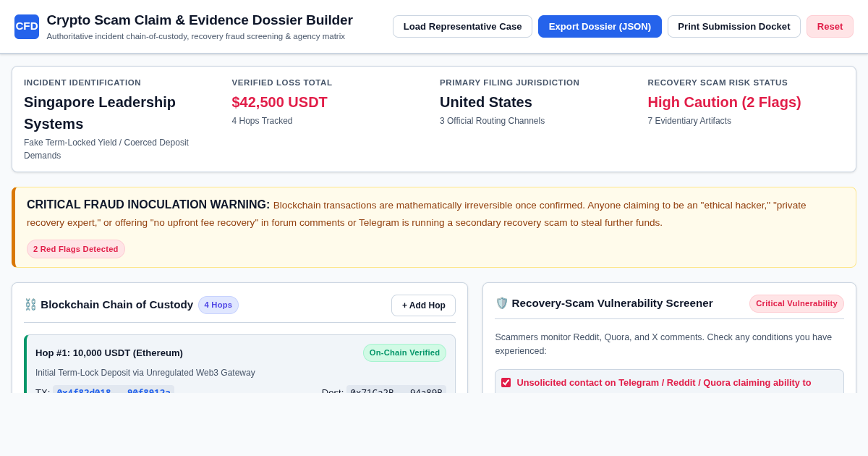868x456 pixels.
Task: Click the $42,500 USDT verified loss value
Action: point(279,102)
